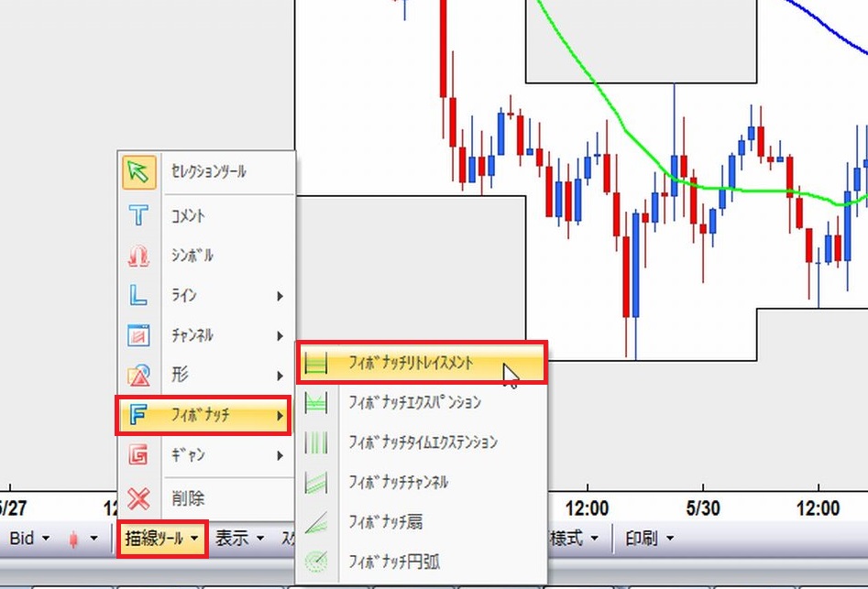Choose フィボナッチ円弧 menu entry
Viewport: 868px width, 589px height.
423,562
